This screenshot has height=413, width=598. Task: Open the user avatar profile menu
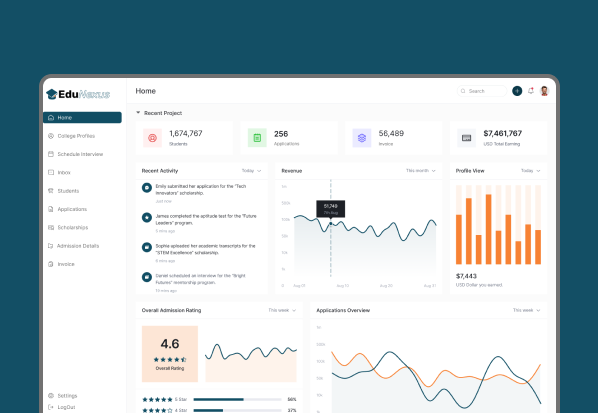(x=544, y=91)
